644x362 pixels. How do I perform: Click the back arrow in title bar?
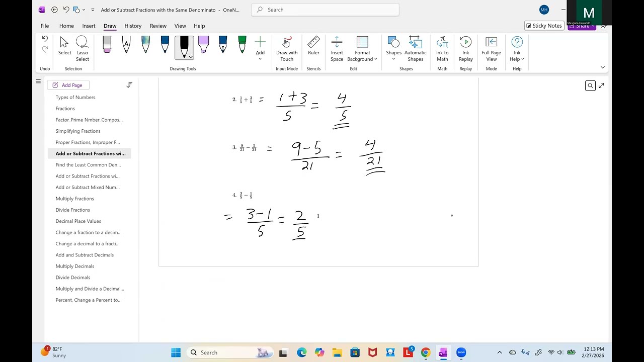(54, 10)
